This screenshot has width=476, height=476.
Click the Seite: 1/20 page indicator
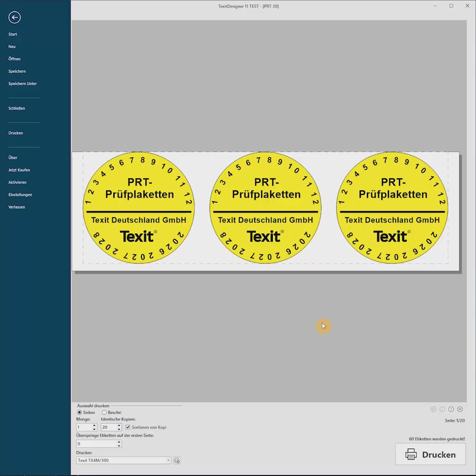pos(454,420)
